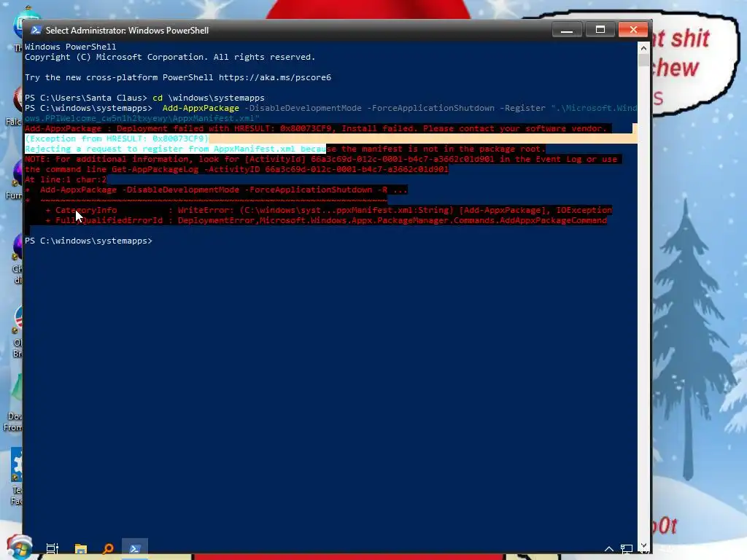
Task: Launch File Explorer from the taskbar
Action: [81, 548]
